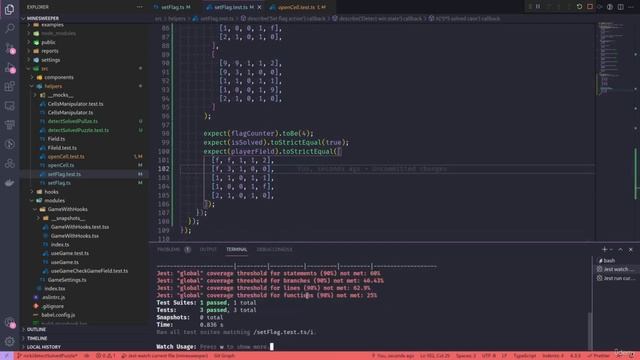Click the debug pause button in toolbar
Screen dimensions: 640x360
[538, 7]
